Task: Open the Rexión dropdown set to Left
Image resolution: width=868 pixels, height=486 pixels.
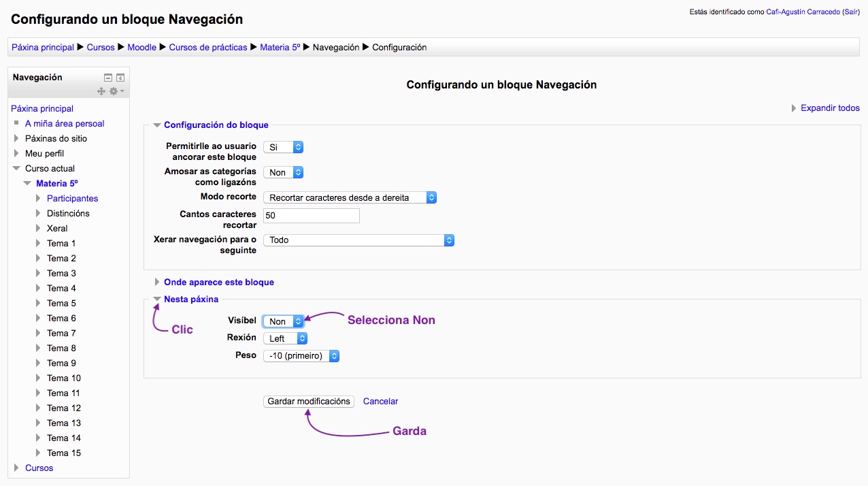Action: (285, 338)
